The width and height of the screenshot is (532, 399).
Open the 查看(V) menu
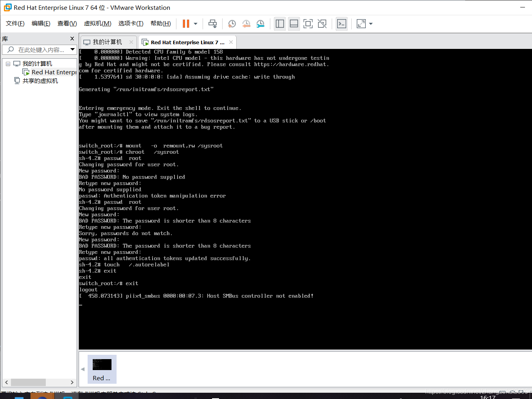click(67, 23)
